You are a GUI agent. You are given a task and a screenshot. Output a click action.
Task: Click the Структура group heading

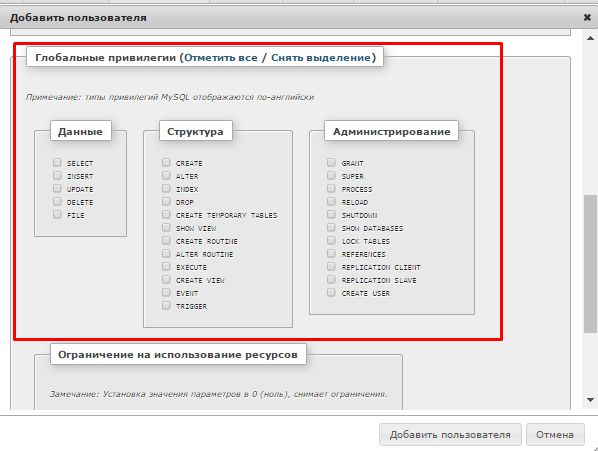pyautogui.click(x=195, y=132)
